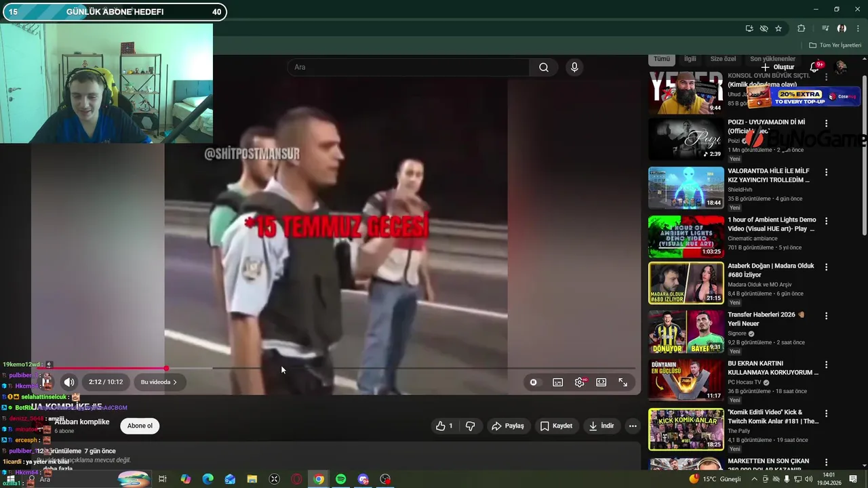The image size is (868, 488).
Task: Save the video with Kaydet
Action: pos(556,426)
